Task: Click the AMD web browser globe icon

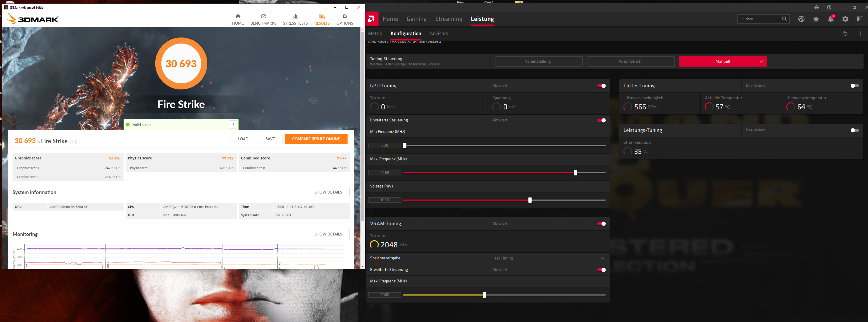Action: coord(801,19)
